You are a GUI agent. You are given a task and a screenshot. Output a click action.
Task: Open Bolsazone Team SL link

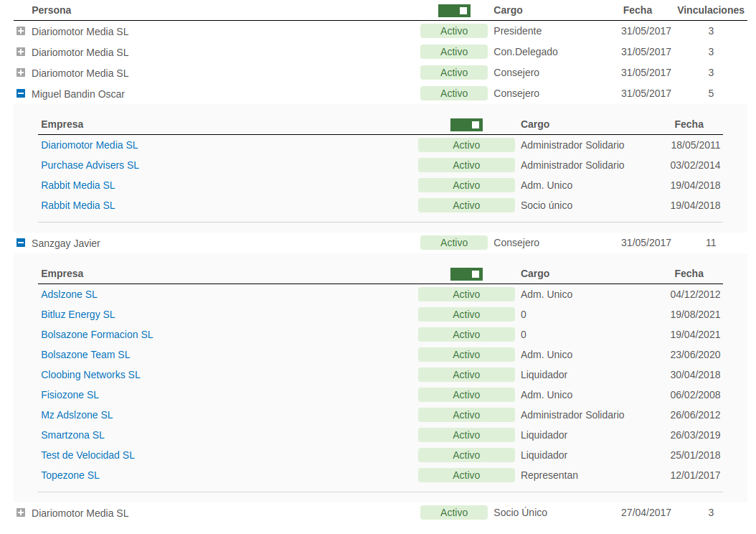pos(85,355)
